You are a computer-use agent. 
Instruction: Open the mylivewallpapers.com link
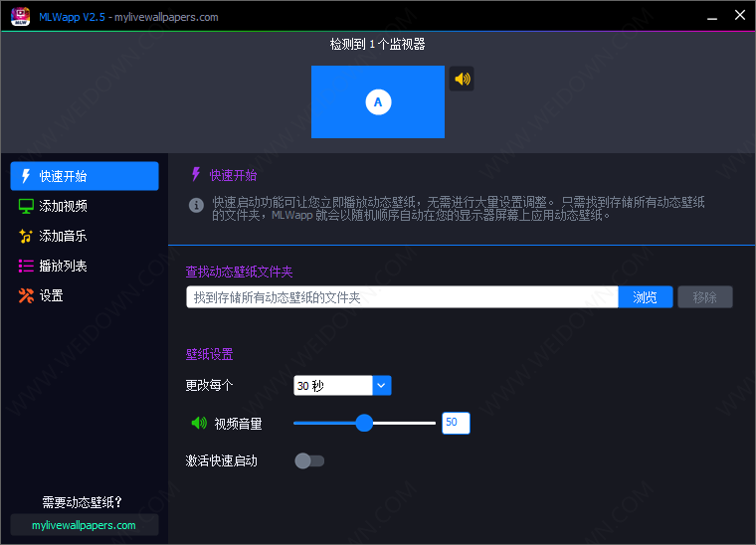[84, 525]
